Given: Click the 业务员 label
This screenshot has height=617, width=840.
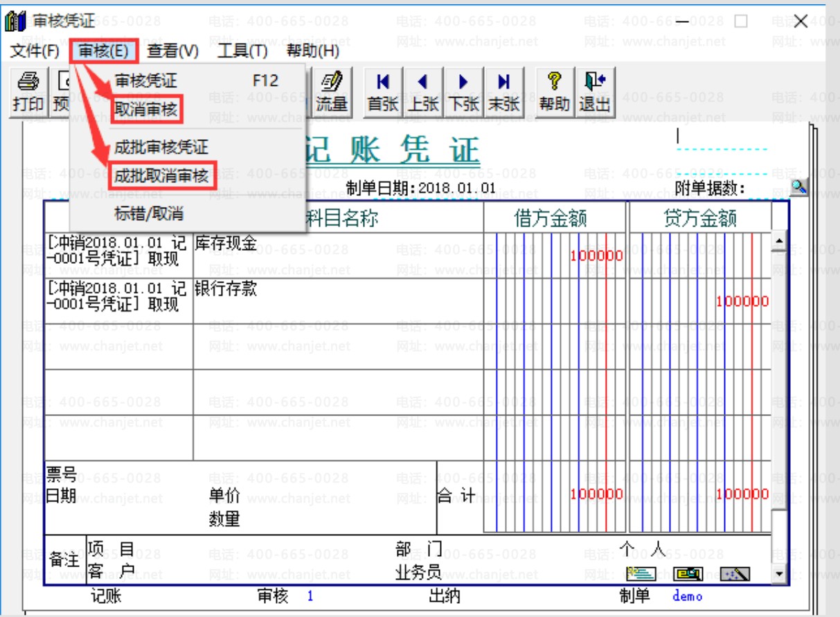Looking at the screenshot, I should point(418,572).
